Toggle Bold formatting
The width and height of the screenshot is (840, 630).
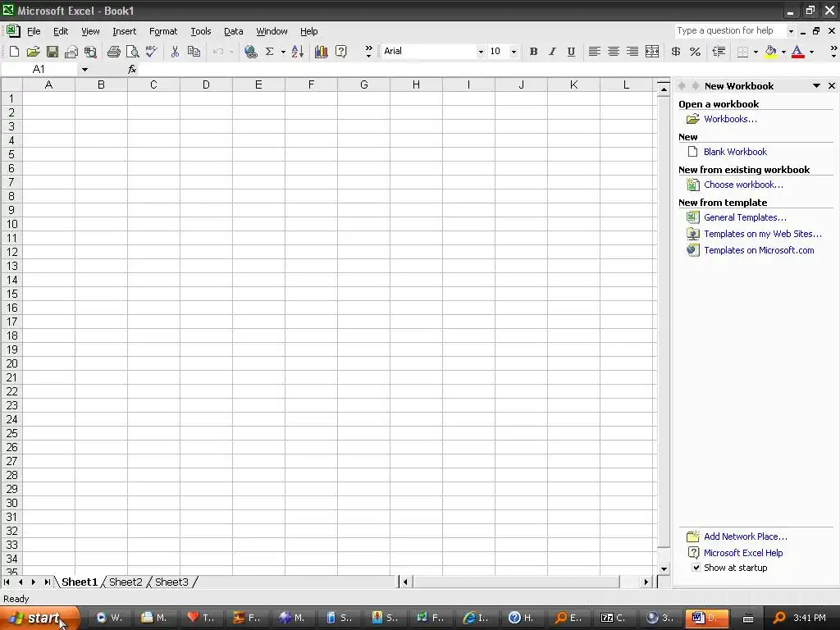pyautogui.click(x=533, y=52)
